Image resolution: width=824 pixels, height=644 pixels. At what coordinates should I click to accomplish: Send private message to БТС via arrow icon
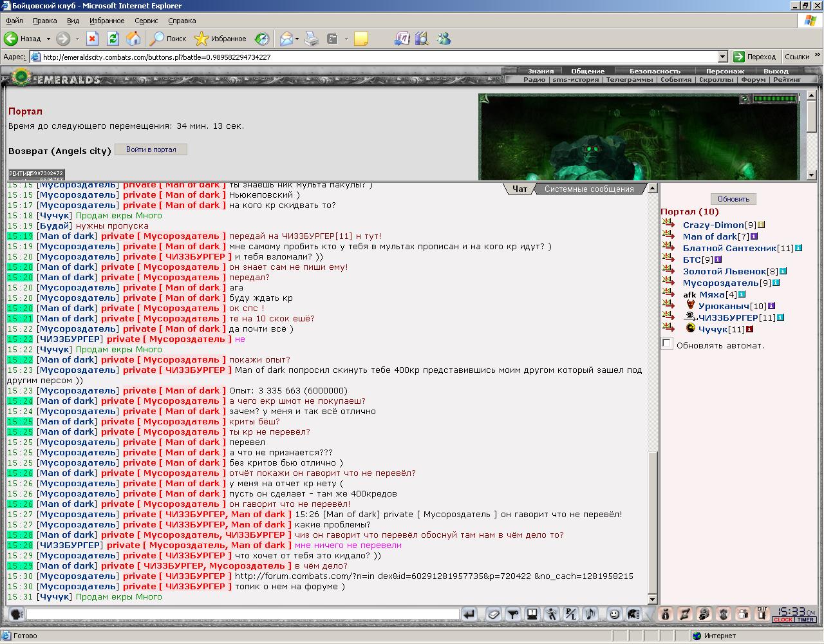click(x=668, y=258)
